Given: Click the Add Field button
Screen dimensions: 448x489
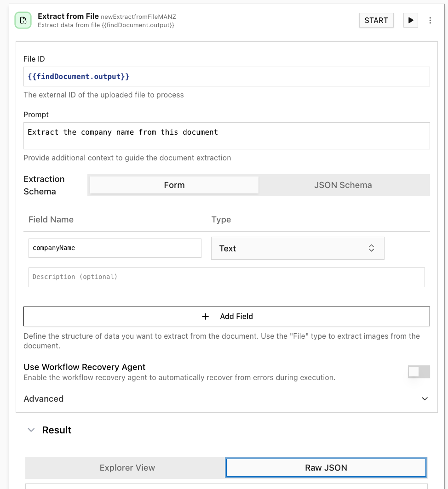Looking at the screenshot, I should [226, 316].
